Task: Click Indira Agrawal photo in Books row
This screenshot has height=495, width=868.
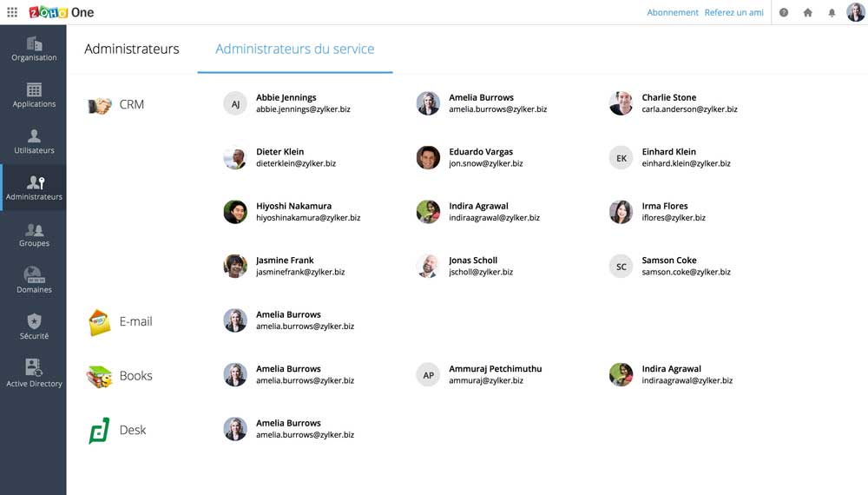Action: pos(621,375)
